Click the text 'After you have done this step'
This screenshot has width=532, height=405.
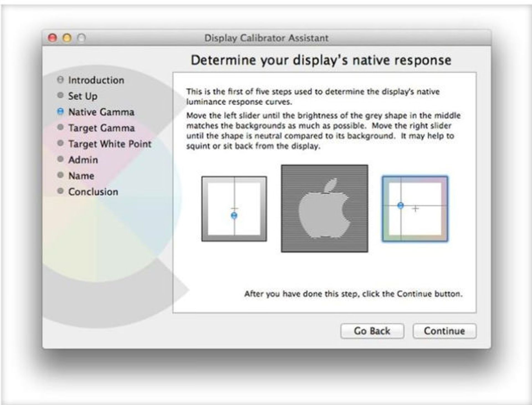pos(302,294)
